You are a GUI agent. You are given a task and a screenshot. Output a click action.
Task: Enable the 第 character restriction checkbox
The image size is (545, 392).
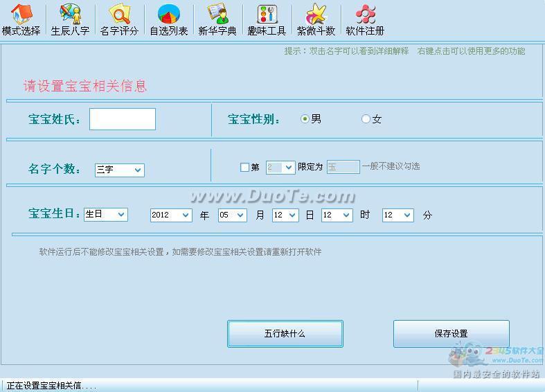pyautogui.click(x=244, y=167)
